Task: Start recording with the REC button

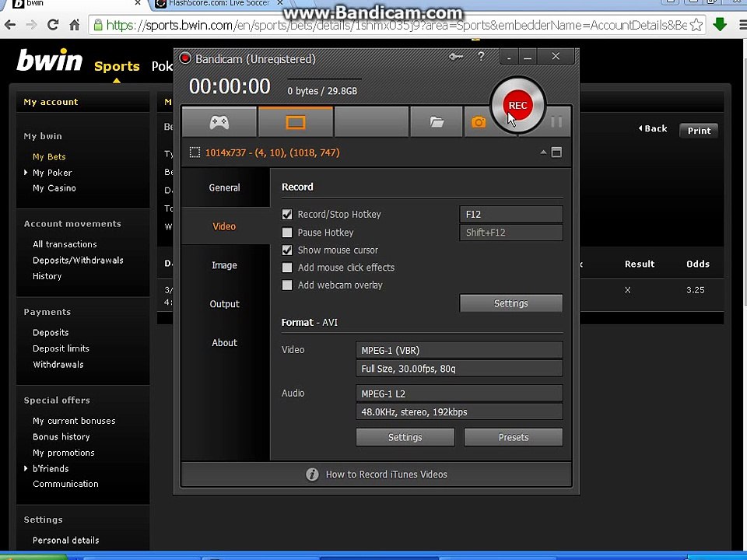Action: (x=518, y=105)
